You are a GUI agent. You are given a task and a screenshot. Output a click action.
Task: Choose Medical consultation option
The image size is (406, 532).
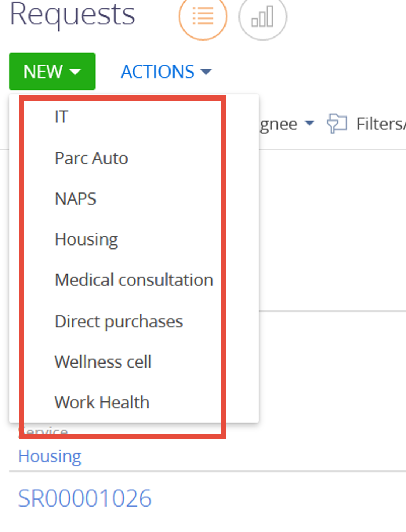coord(134,280)
